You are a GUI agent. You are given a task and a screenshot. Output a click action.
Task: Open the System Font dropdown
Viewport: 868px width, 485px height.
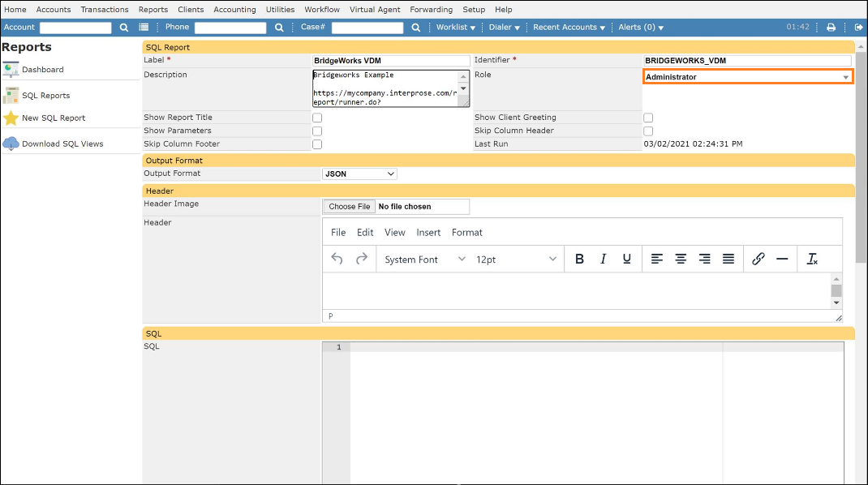pyautogui.click(x=424, y=259)
